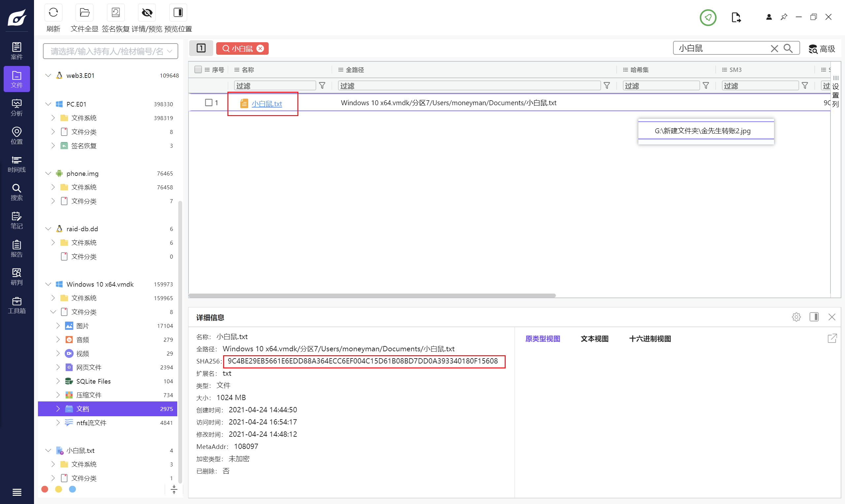Expand the 图片 category under Windows 10 x64.vmdk
Image resolution: width=845 pixels, height=504 pixels.
58,326
